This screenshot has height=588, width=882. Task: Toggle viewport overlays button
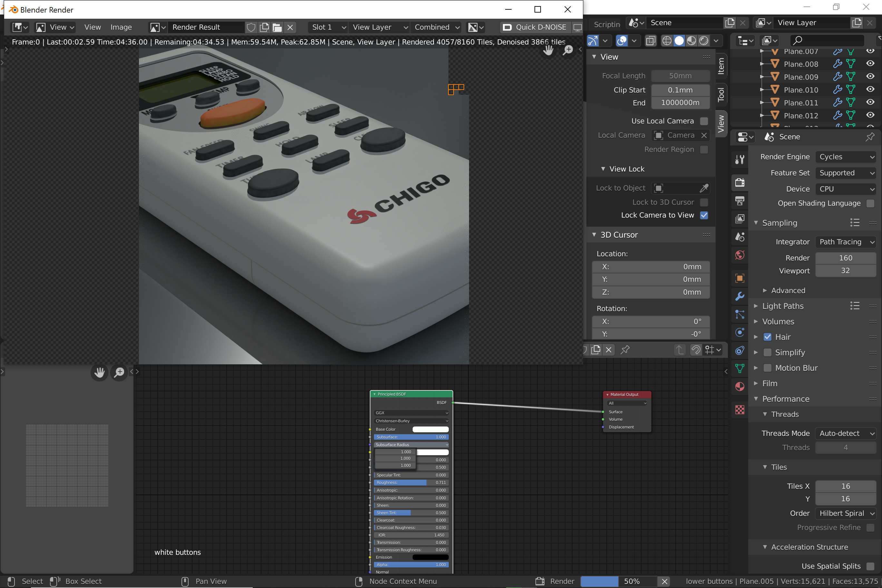(x=622, y=41)
